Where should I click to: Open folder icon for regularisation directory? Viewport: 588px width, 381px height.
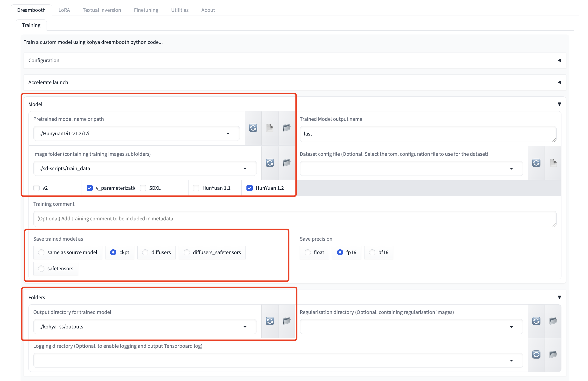(553, 321)
